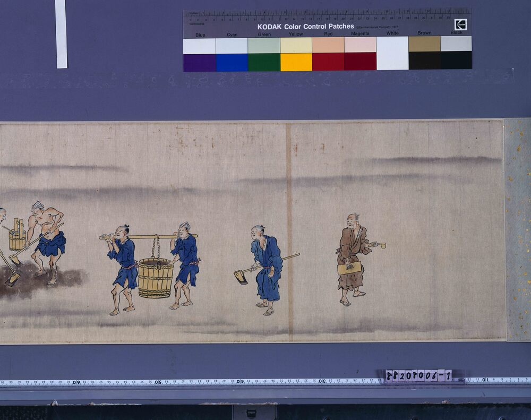Click the solid yellow patch under the Yellow label

pyautogui.click(x=296, y=62)
